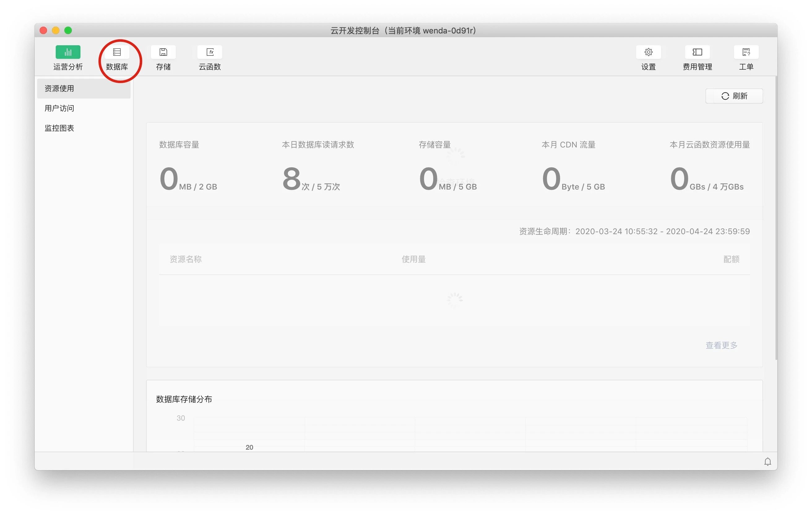Viewport: 812px width, 516px height.
Task: Click the notification bell icon
Action: click(x=767, y=461)
